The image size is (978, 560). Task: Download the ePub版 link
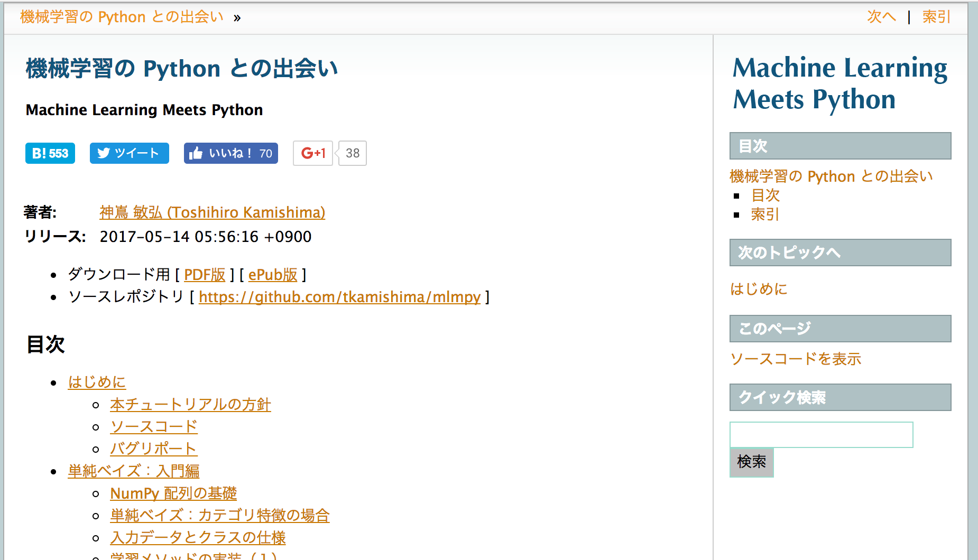point(273,275)
